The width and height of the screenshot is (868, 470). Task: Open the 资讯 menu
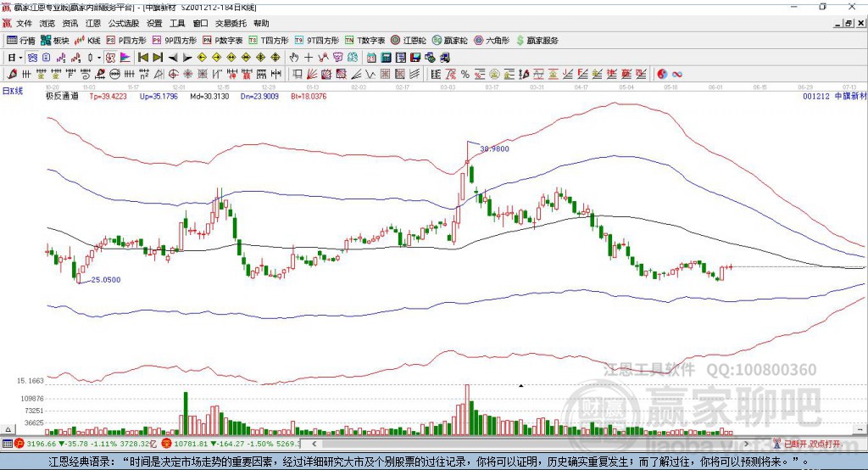pos(70,23)
